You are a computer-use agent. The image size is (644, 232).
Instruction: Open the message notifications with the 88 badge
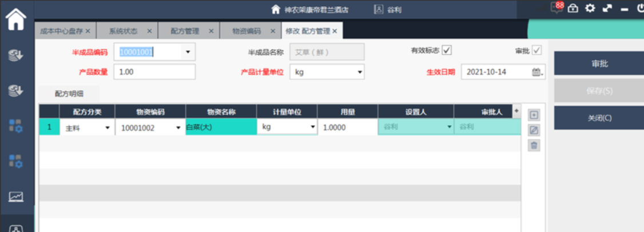pyautogui.click(x=555, y=8)
